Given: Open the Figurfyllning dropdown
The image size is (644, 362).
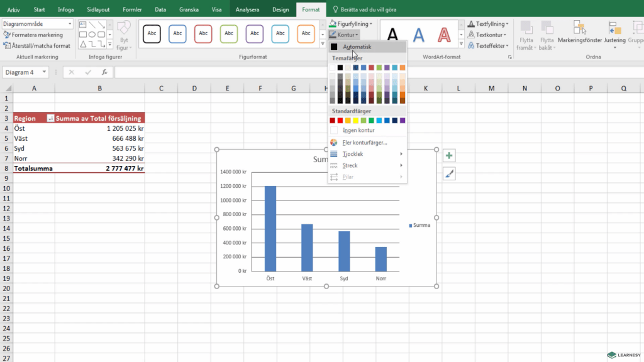Looking at the screenshot, I should 350,24.
